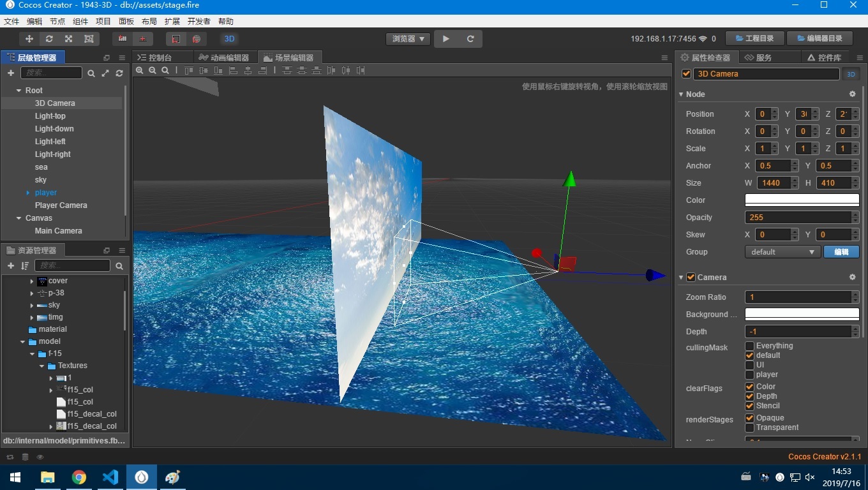Open the 文件 menu
The image size is (868, 490).
point(11,21)
